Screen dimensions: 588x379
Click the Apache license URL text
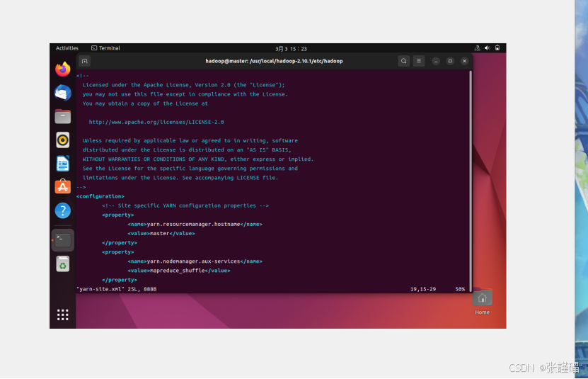156,122
